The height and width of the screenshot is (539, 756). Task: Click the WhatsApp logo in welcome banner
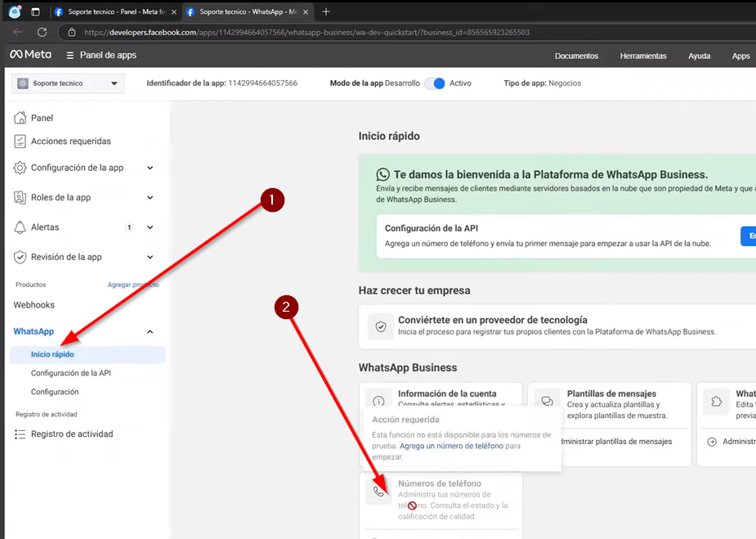(382, 174)
